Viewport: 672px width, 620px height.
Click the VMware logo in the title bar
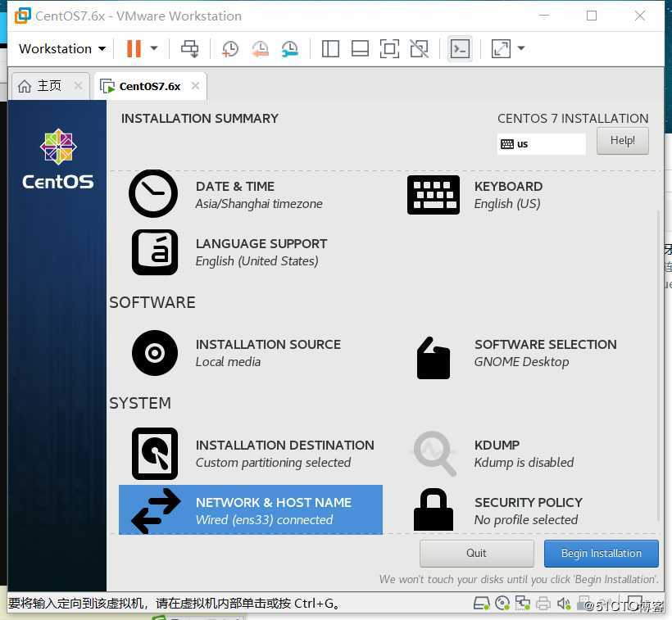coord(23,16)
